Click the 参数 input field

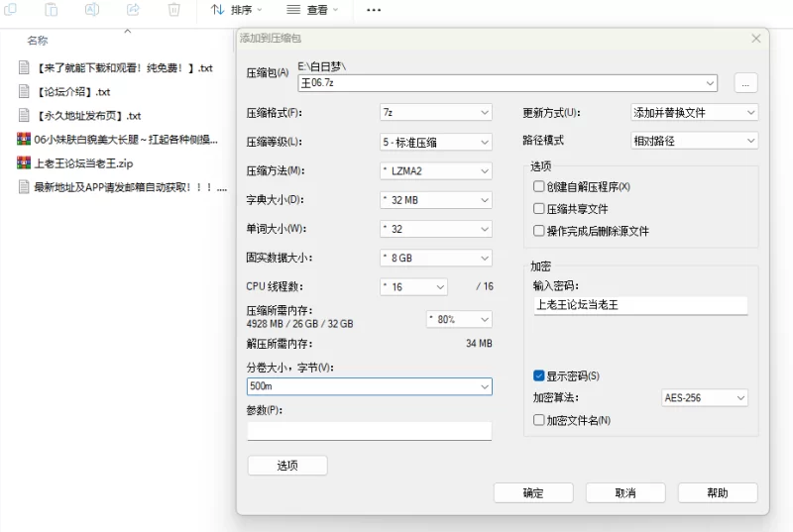[x=369, y=431]
